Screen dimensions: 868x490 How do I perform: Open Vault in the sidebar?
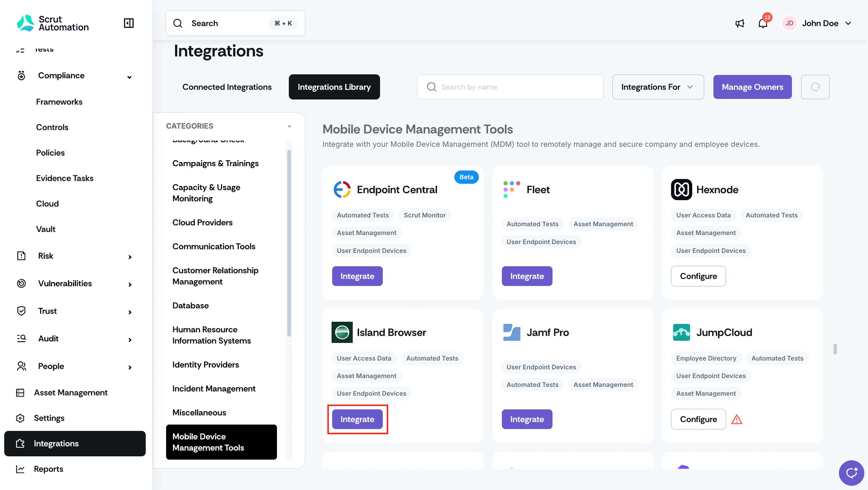click(45, 229)
